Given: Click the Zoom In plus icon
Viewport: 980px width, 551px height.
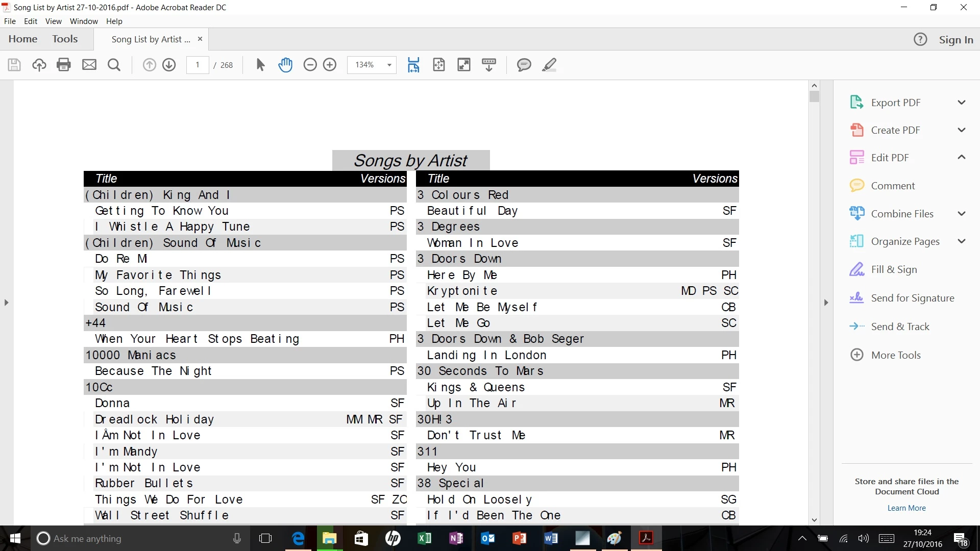Looking at the screenshot, I should tap(330, 65).
